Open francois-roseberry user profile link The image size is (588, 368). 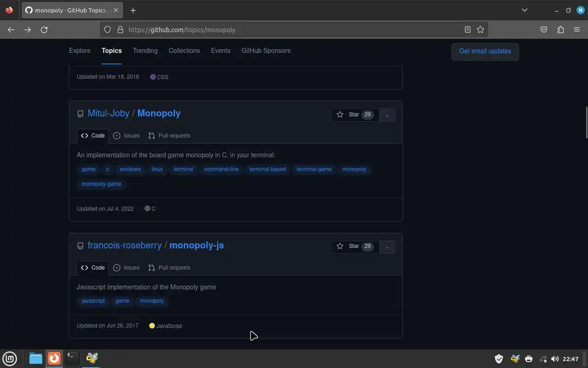124,245
